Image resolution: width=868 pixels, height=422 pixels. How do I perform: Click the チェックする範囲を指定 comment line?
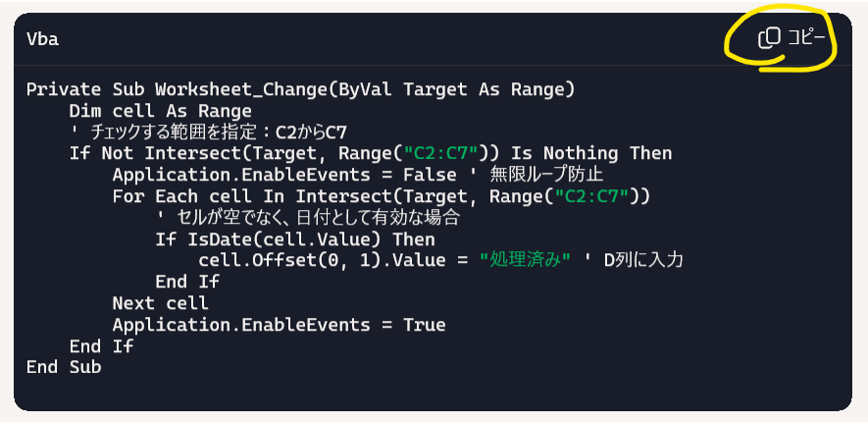[209, 132]
